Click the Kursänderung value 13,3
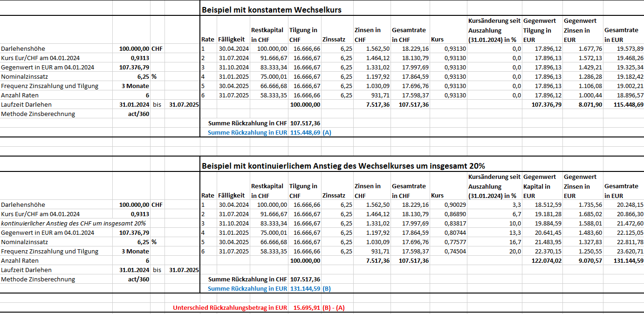This screenshot has width=644, height=314. pyautogui.click(x=515, y=232)
